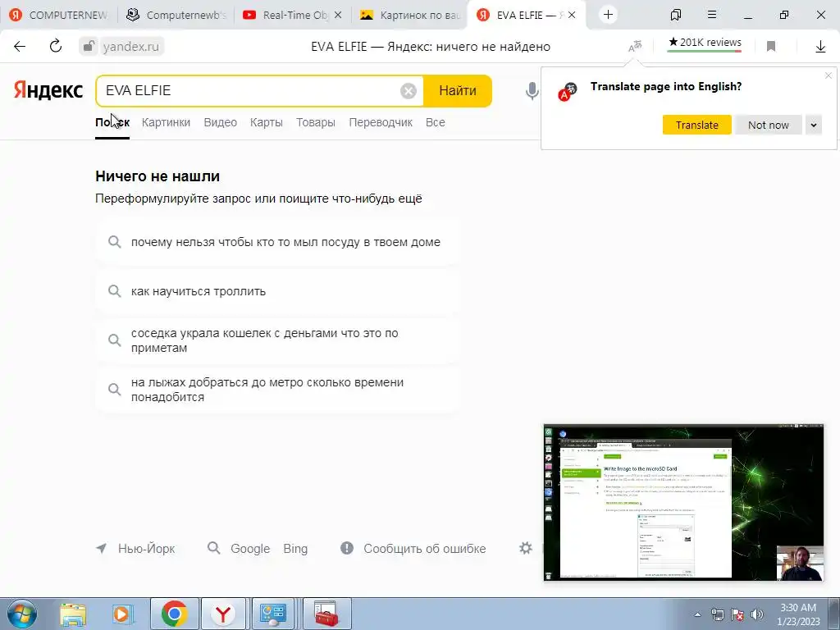Open Yandex Browser taskbar icon
The height and width of the screenshot is (630, 840).
(223, 614)
